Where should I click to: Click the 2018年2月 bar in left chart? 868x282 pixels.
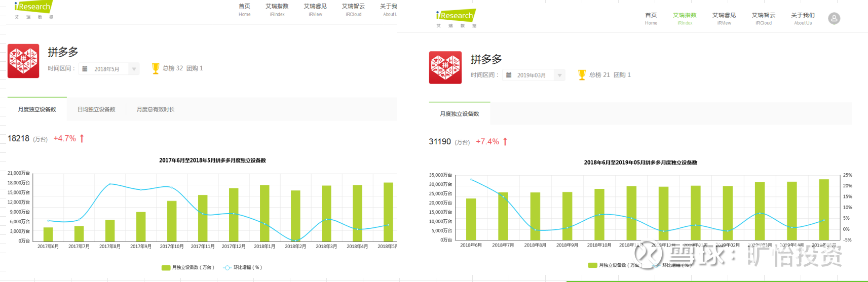tap(295, 216)
